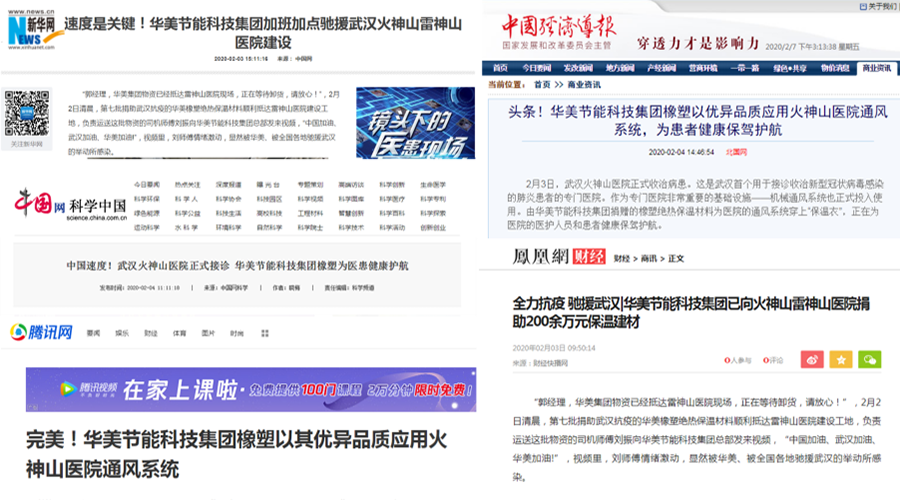
Task: Open 今日要闻 tab in 中国经济导报 nav
Action: point(537,68)
